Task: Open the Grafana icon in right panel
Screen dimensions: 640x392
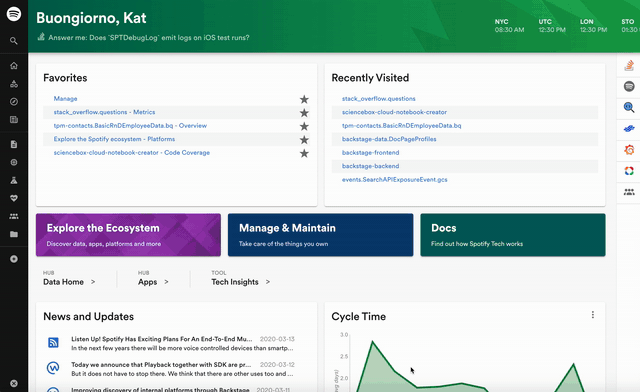Action: [x=629, y=150]
